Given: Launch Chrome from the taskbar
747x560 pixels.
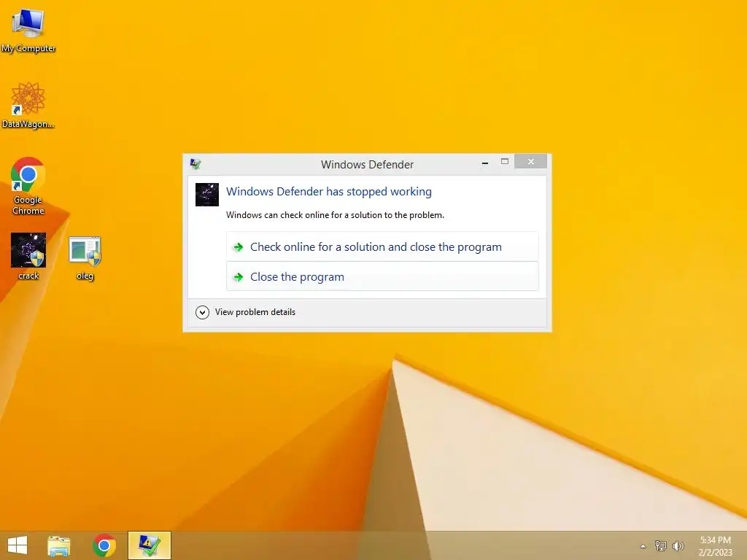Looking at the screenshot, I should click(x=104, y=545).
